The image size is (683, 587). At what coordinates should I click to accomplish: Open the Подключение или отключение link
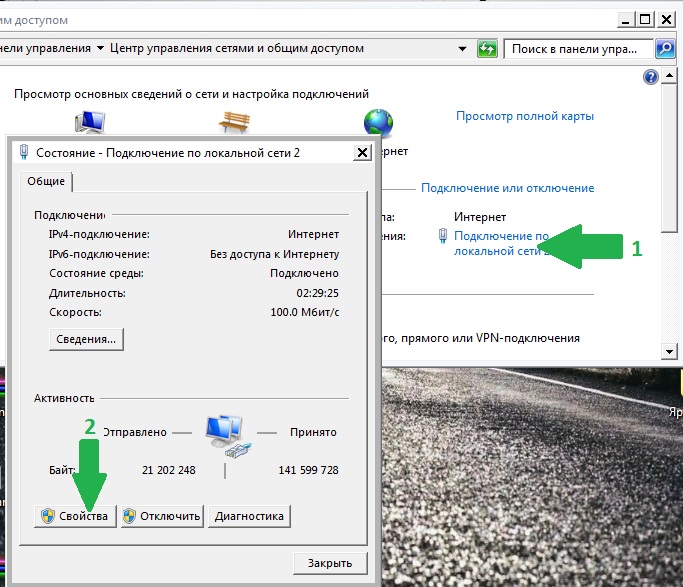507,188
